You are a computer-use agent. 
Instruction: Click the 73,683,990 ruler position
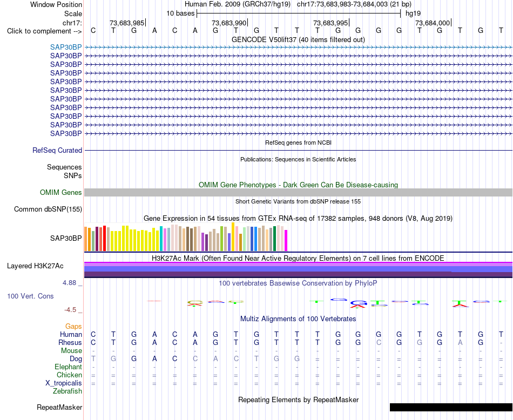[229, 23]
